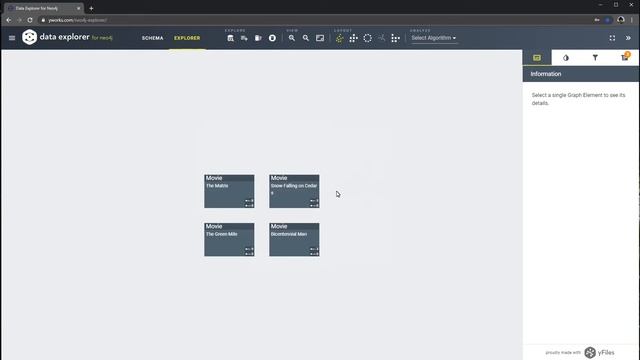Click lower arrow icon on The Matrix node
The height and width of the screenshot is (360, 640).
pos(249,205)
